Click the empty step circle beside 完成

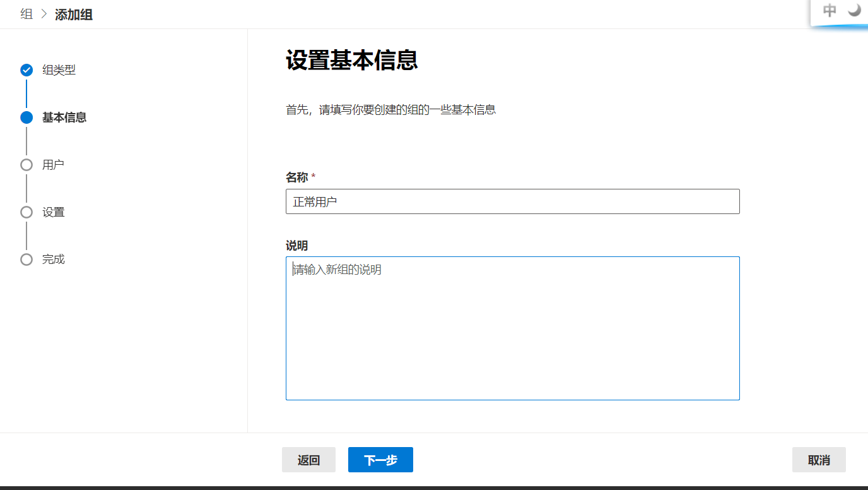tap(26, 260)
